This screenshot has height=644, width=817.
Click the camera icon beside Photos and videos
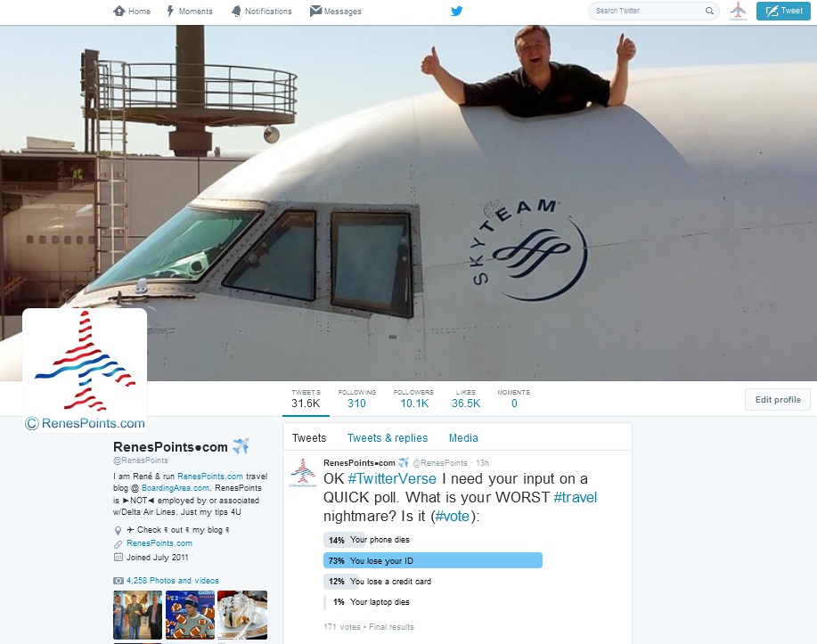pyautogui.click(x=118, y=581)
